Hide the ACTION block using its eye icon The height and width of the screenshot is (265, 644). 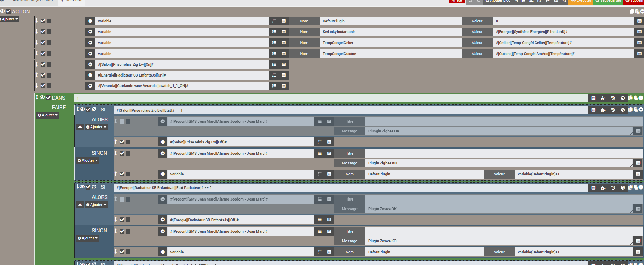[2, 11]
